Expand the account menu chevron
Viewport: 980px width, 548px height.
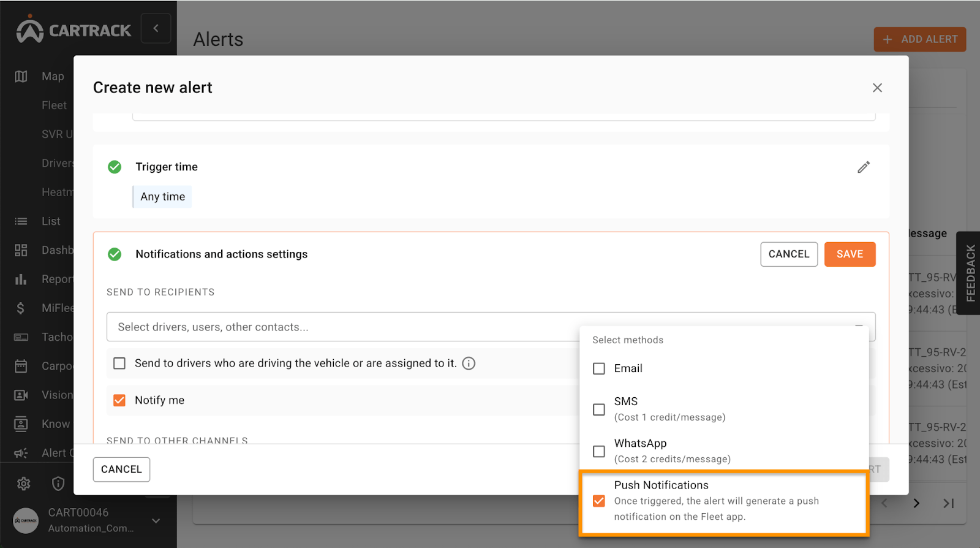pyautogui.click(x=156, y=520)
